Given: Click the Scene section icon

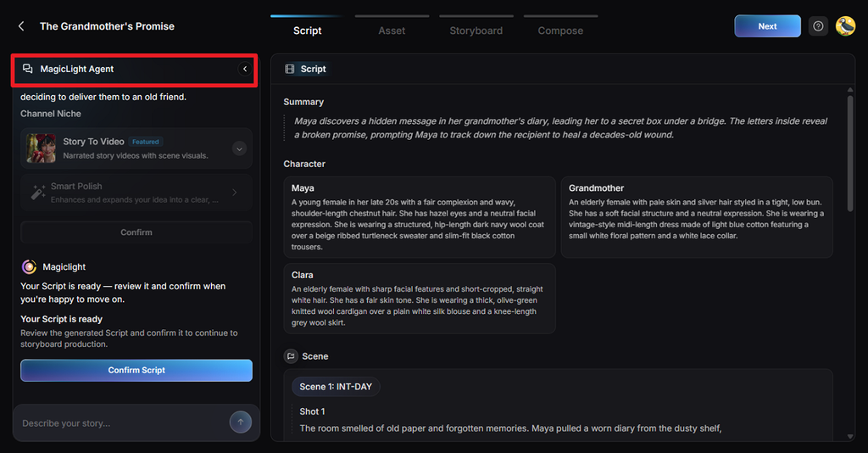Looking at the screenshot, I should (x=291, y=356).
